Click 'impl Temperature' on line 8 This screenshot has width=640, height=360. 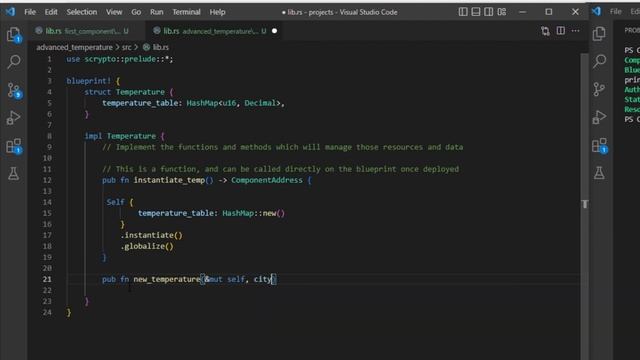120,136
